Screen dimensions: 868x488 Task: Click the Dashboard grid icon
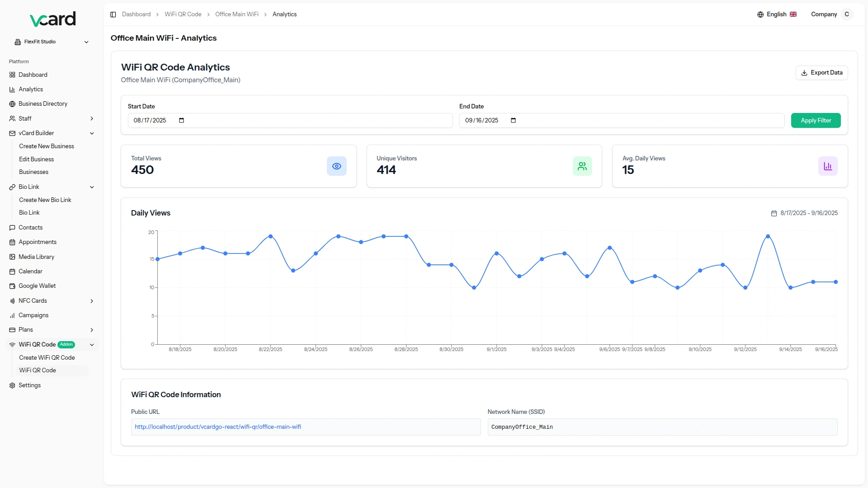pyautogui.click(x=12, y=75)
